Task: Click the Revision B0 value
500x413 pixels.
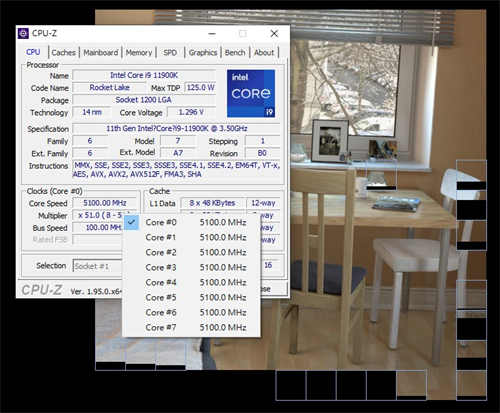Action: click(x=262, y=153)
